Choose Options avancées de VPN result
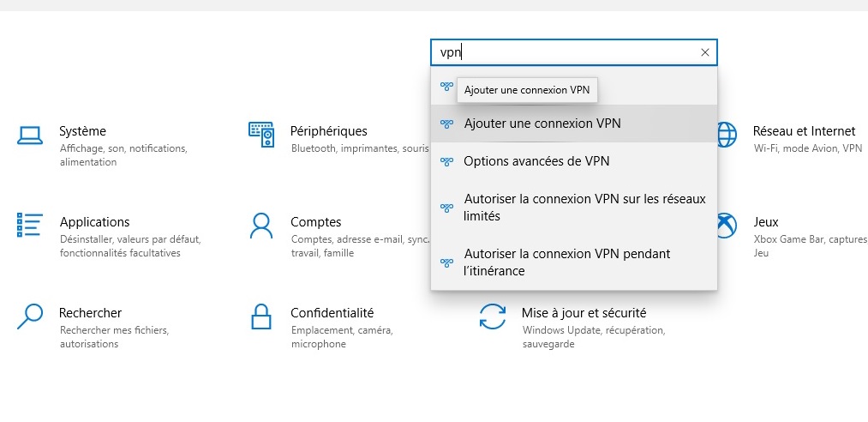Viewport: 868px width, 422px height. [x=536, y=160]
